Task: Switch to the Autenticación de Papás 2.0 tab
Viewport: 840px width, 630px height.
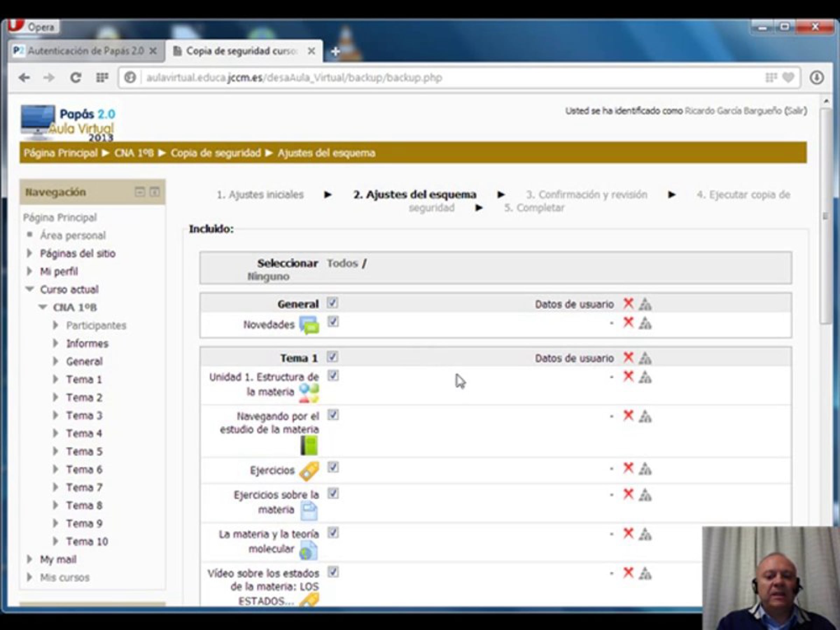Action: 86,51
